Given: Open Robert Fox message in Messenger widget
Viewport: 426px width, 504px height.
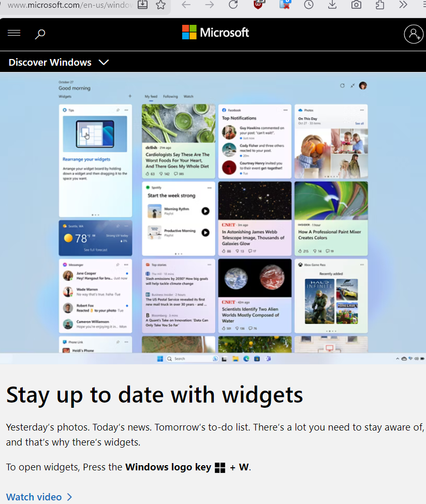Looking at the screenshot, I should [x=95, y=308].
